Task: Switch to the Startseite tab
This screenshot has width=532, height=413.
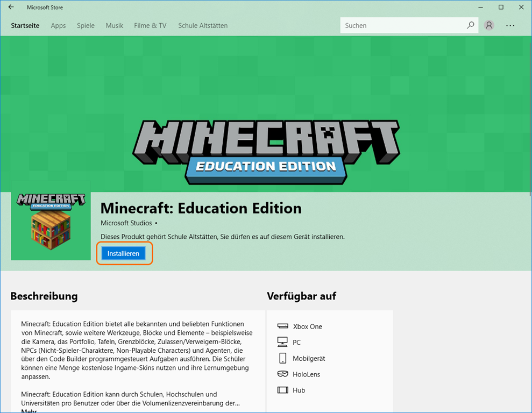Action: click(x=25, y=26)
